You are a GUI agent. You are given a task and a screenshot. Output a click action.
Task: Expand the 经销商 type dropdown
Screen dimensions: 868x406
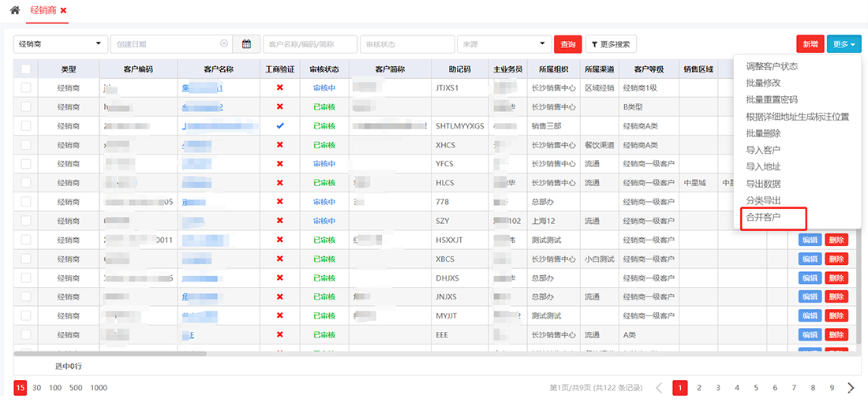coord(60,44)
